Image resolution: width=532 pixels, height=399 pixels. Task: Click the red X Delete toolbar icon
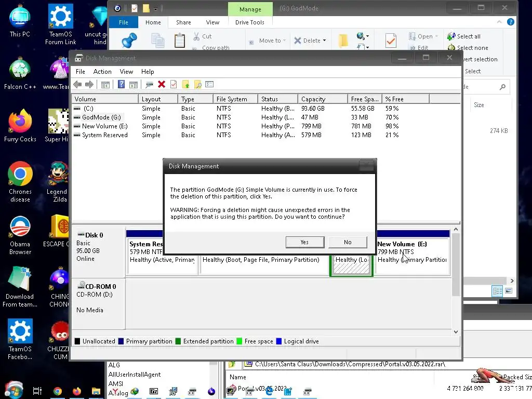(x=162, y=85)
